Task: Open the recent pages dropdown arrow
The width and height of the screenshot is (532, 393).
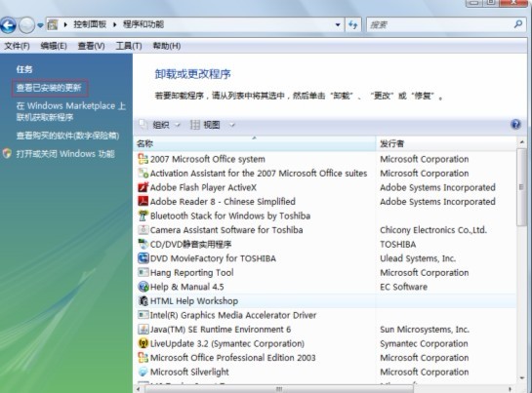Action: tap(40, 25)
